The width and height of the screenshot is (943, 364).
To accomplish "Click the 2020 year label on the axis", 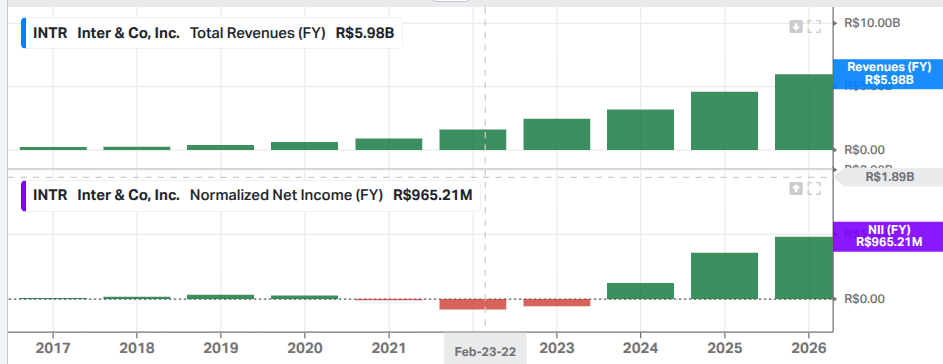I will 304,348.
